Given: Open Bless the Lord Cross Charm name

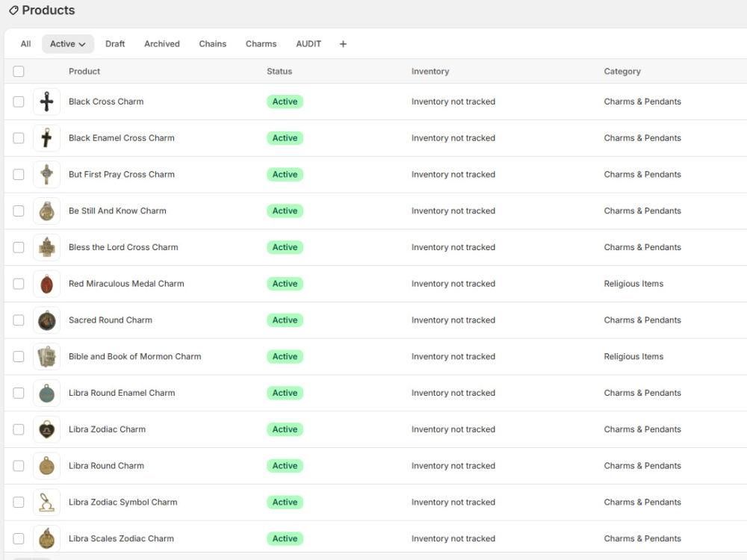Looking at the screenshot, I should [123, 247].
